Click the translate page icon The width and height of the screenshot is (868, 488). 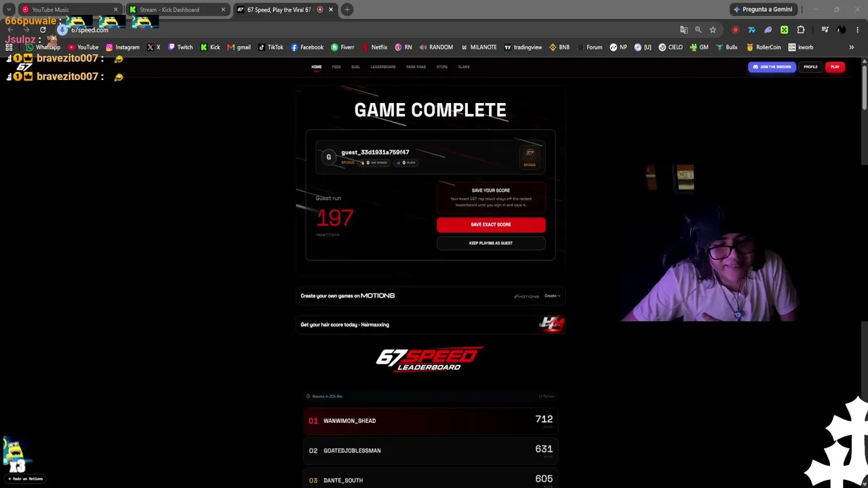(684, 30)
